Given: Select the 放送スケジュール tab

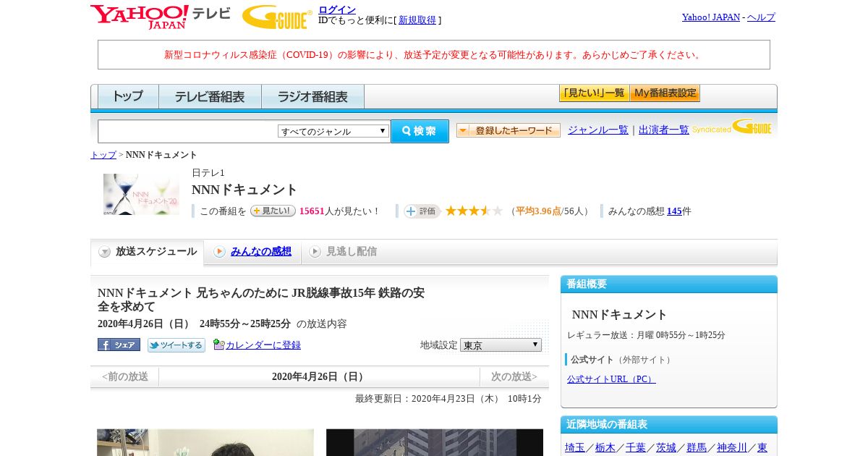Looking at the screenshot, I should coord(148,252).
